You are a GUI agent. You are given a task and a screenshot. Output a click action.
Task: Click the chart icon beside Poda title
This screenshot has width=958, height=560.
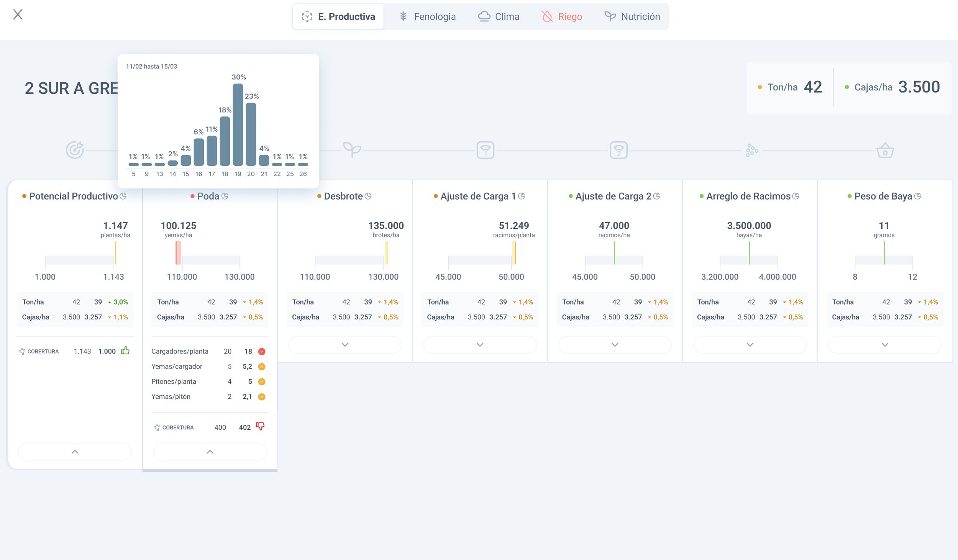pos(225,196)
